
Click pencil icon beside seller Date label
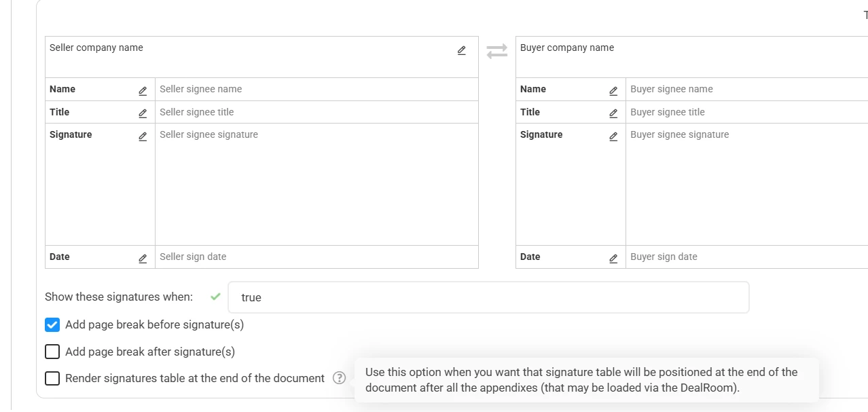click(x=143, y=259)
